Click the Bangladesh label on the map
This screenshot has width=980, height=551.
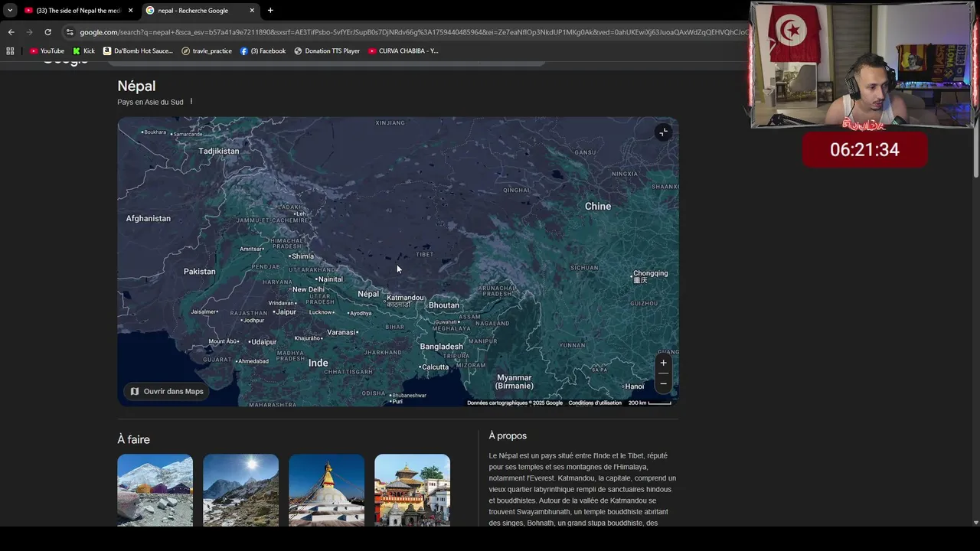pyautogui.click(x=442, y=347)
